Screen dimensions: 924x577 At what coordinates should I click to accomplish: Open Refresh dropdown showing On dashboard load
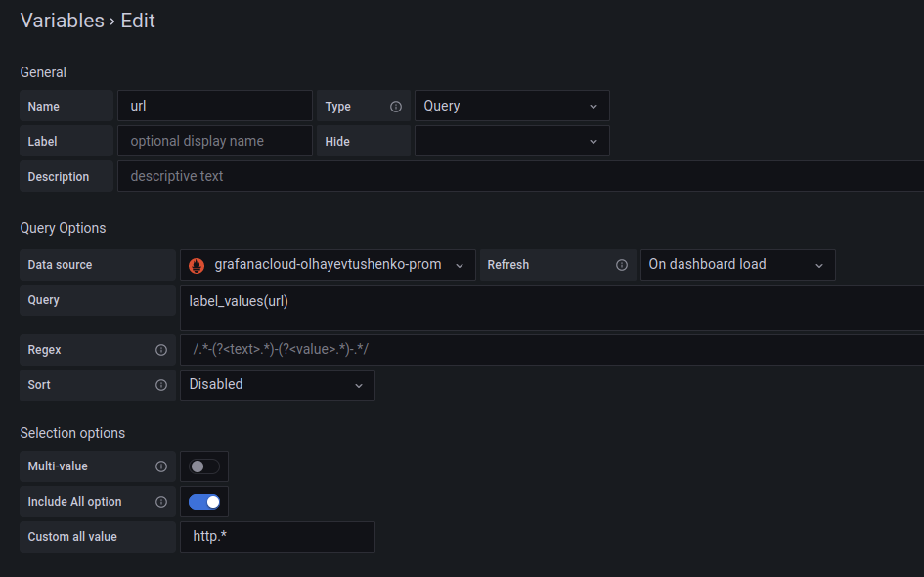737,265
